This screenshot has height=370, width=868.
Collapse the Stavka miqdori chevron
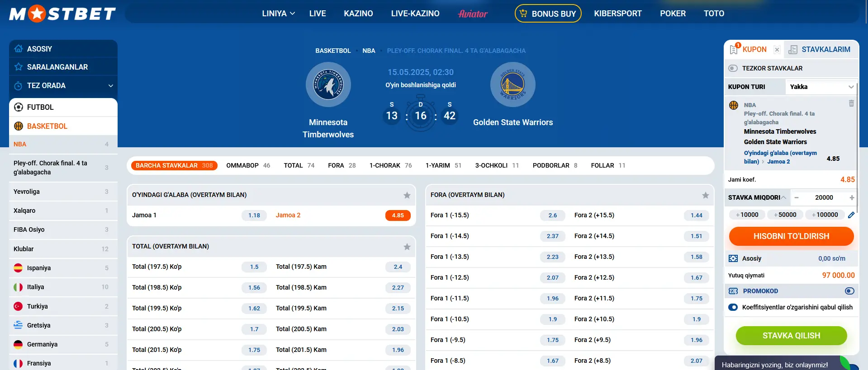pyautogui.click(x=783, y=197)
